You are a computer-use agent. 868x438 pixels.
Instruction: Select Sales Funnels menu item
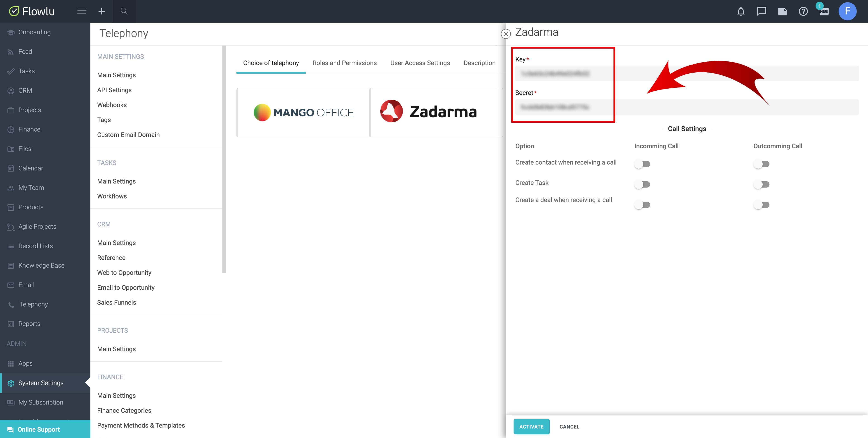[116, 302]
